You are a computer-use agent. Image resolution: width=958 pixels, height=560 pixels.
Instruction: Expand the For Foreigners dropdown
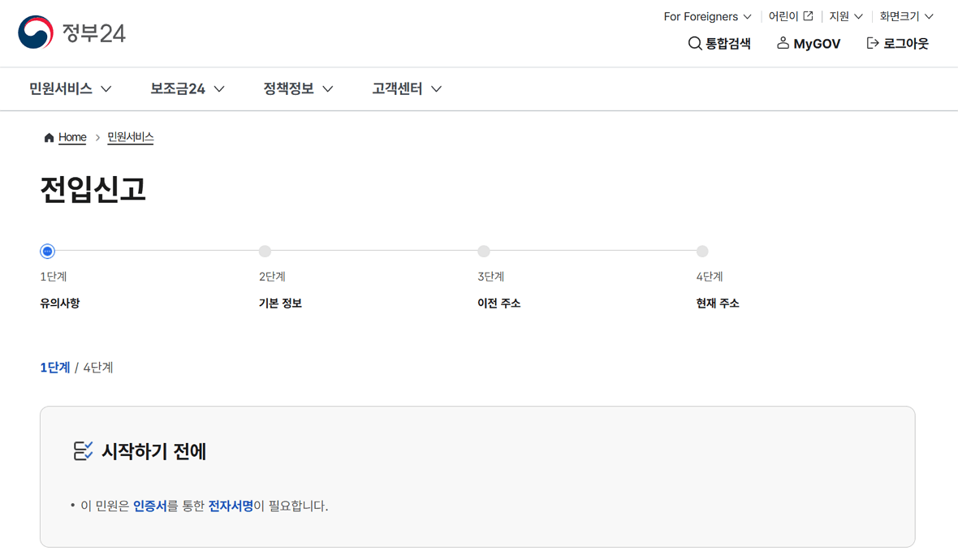706,15
